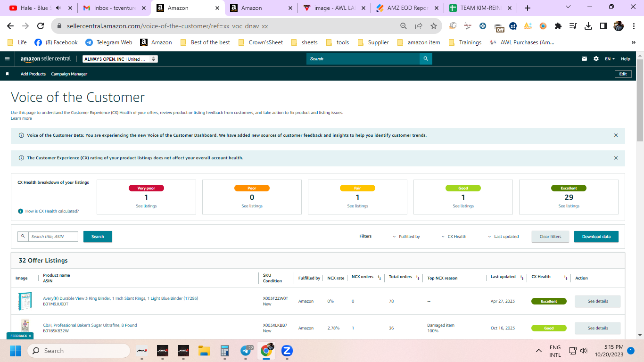Focus the 'Search title, ASIN' input field

click(x=53, y=237)
